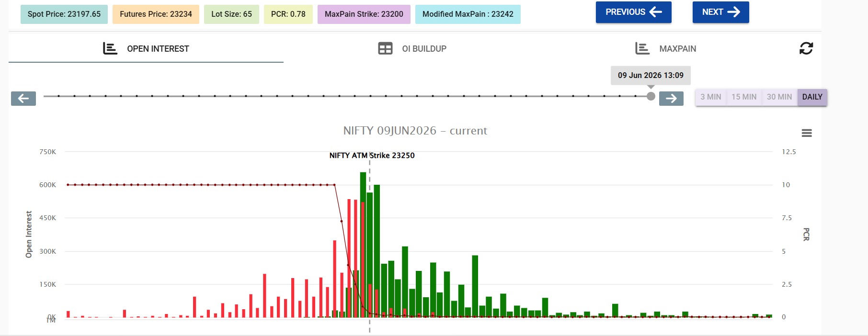This screenshot has width=868, height=336.
Task: Step timeline back with left arrow
Action: pyautogui.click(x=23, y=99)
